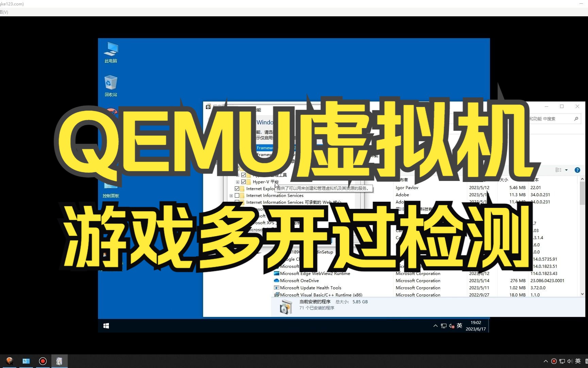Viewport: 588px width, 368px height.
Task: Uncheck the checkbox above Hyper-V 平台
Action: [x=243, y=175]
